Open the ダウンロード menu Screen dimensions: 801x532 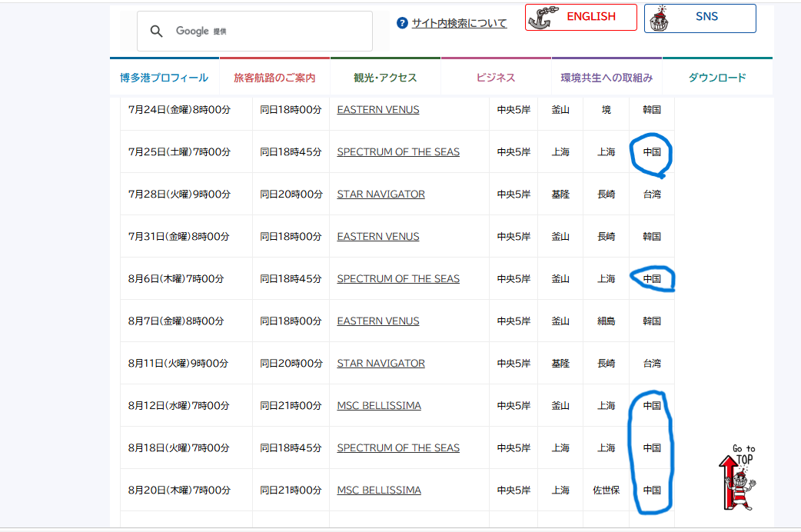coord(717,77)
